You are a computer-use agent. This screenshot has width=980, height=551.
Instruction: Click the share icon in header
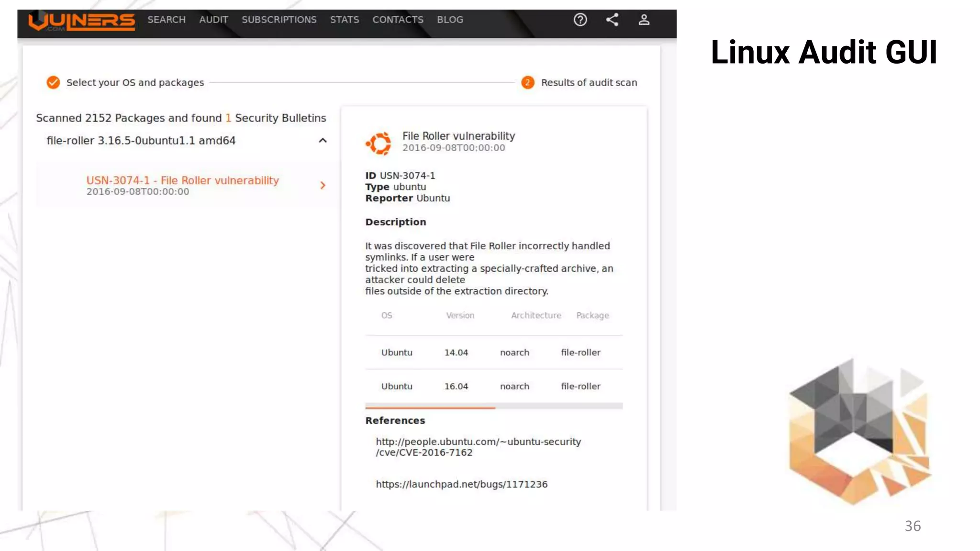coord(612,20)
